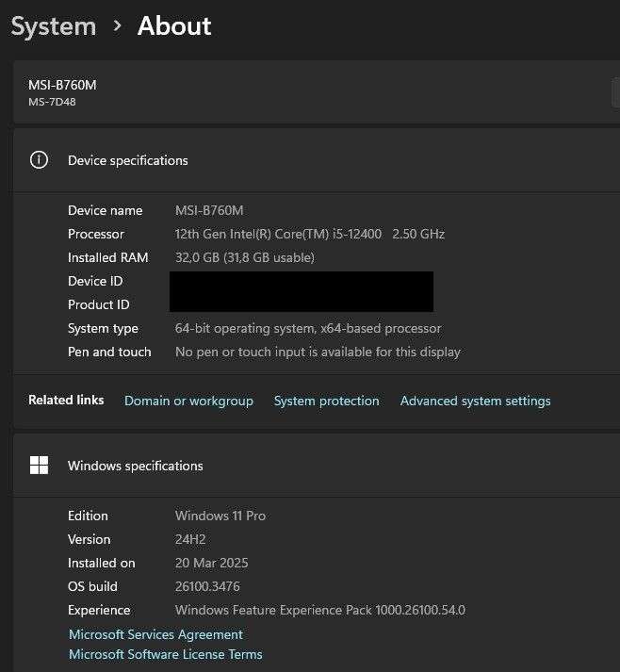
Task: Collapse the Windows specifications section header
Action: 317,466
